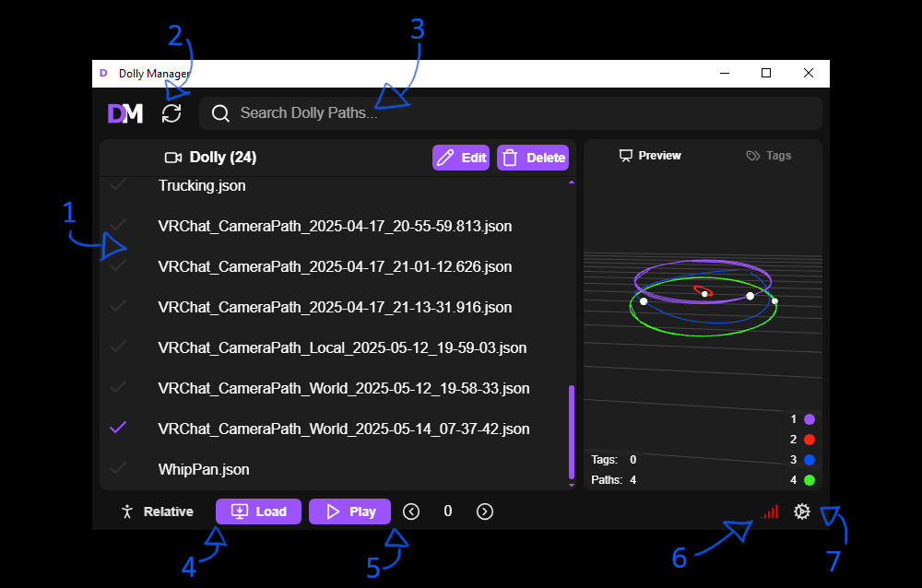The height and width of the screenshot is (588, 922).
Task: Uncheck VRChat_CameraPath_World_2025-05-14_07-37-42.json
Action: coord(118,429)
